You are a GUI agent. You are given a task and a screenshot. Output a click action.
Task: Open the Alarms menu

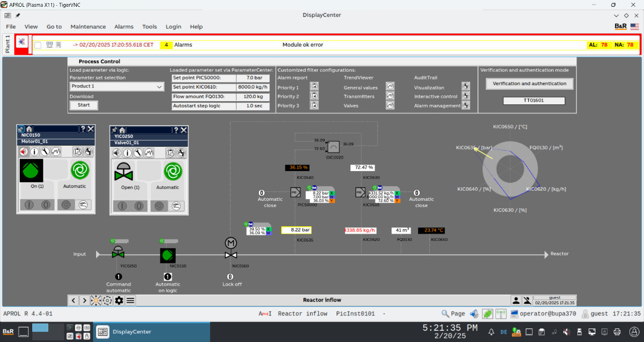point(124,27)
